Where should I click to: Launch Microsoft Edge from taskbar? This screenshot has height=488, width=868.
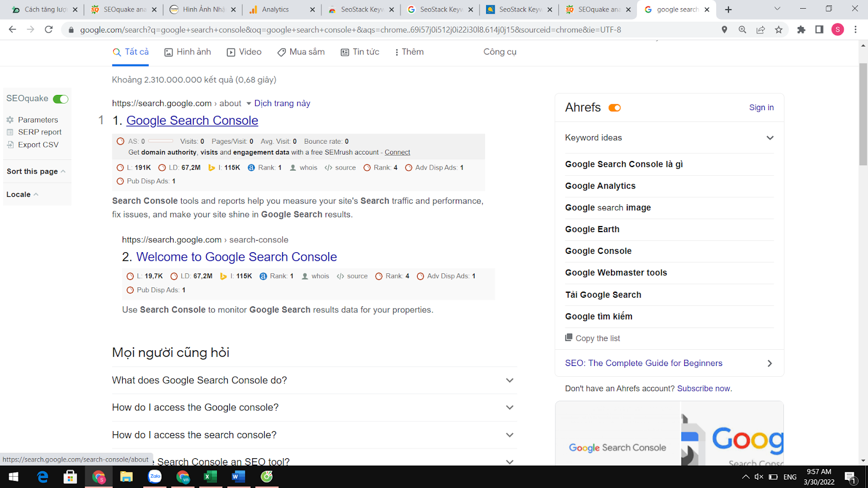click(x=42, y=477)
